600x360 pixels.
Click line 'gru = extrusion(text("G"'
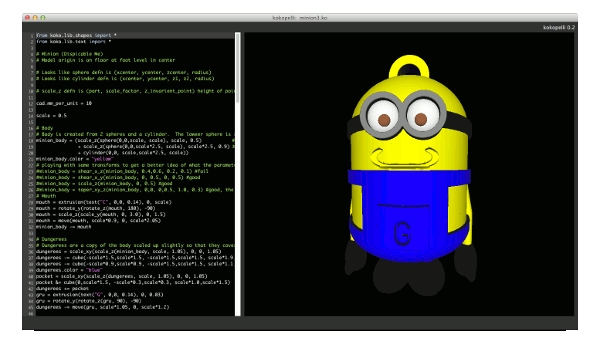(x=100, y=295)
